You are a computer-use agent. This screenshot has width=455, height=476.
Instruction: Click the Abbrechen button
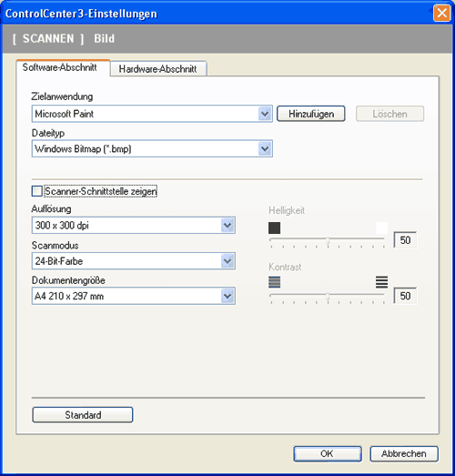(404, 453)
